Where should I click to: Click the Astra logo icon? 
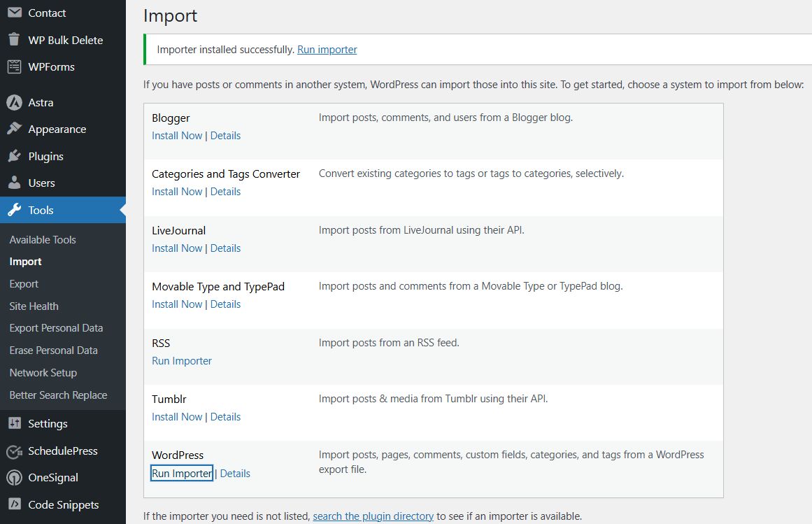[x=15, y=102]
